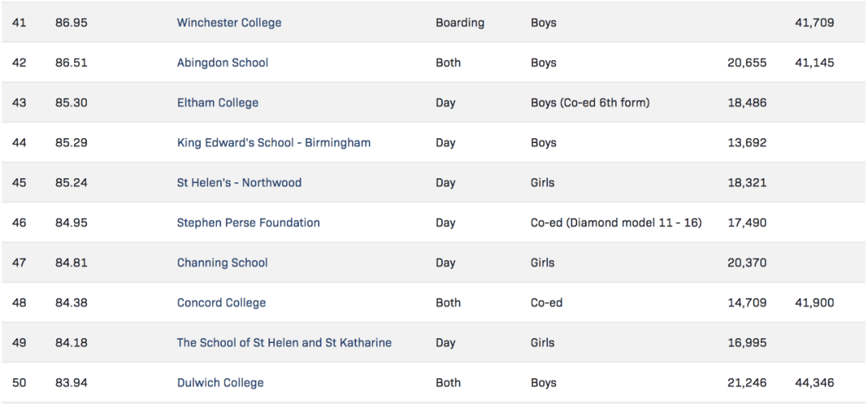The height and width of the screenshot is (404, 868).
Task: Select the 'Boarding' cell in Winchester row
Action: click(460, 22)
